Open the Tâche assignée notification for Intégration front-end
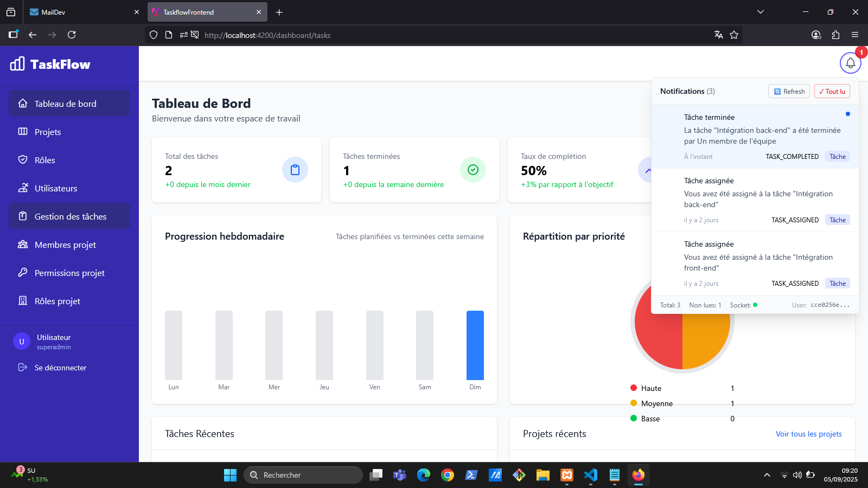Screen dimensions: 868x488 [x=755, y=264]
